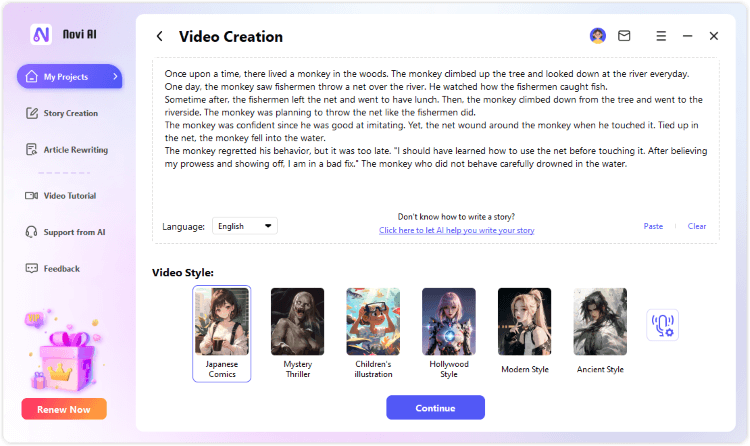750x446 pixels.
Task: Open voice settings microphone icon
Action: click(662, 325)
